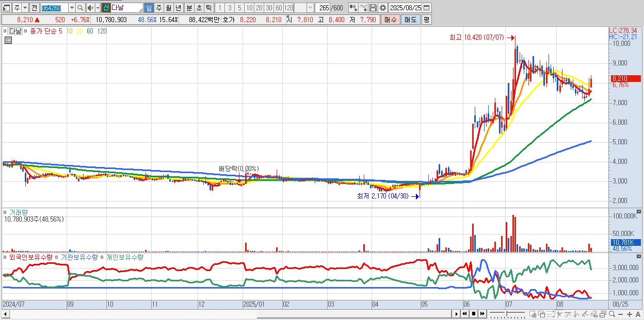Click the 다날 chart label button

15,31
